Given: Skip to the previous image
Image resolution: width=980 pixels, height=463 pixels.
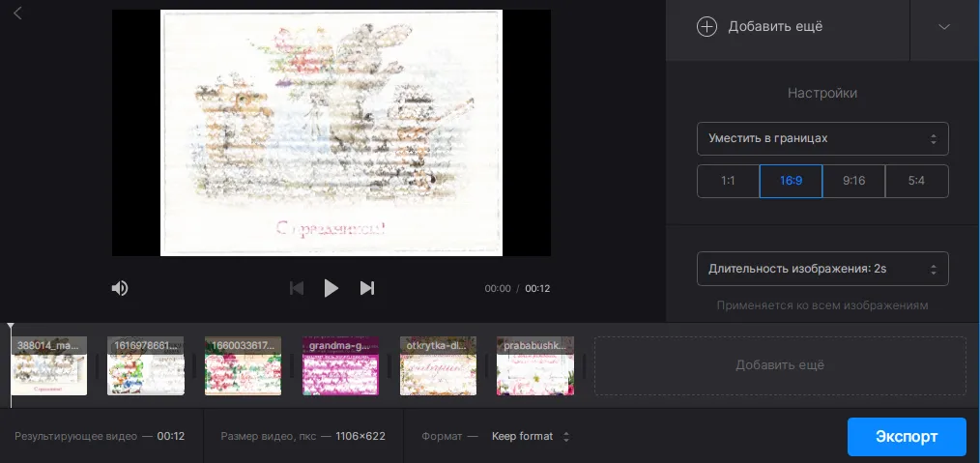Looking at the screenshot, I should 298,288.
